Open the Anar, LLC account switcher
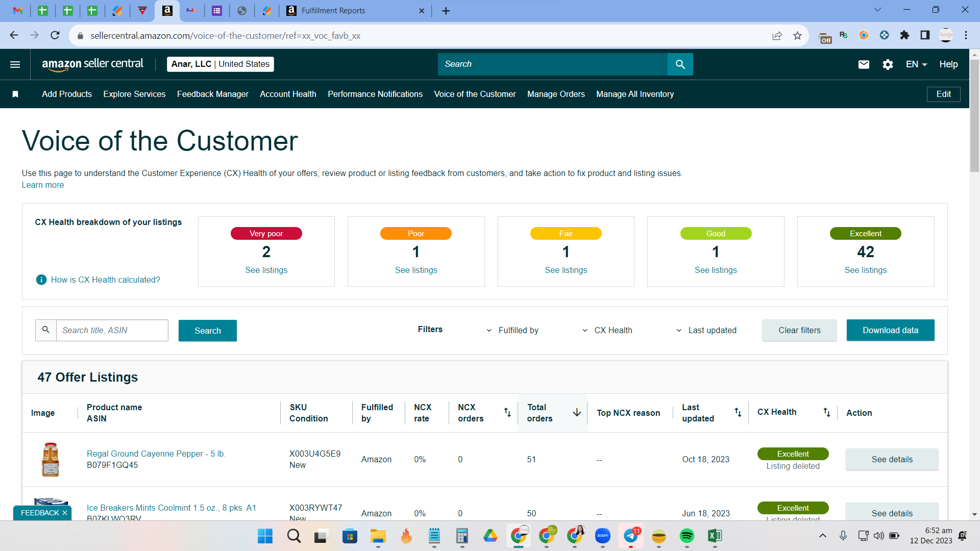The height and width of the screenshot is (551, 980). (x=220, y=64)
